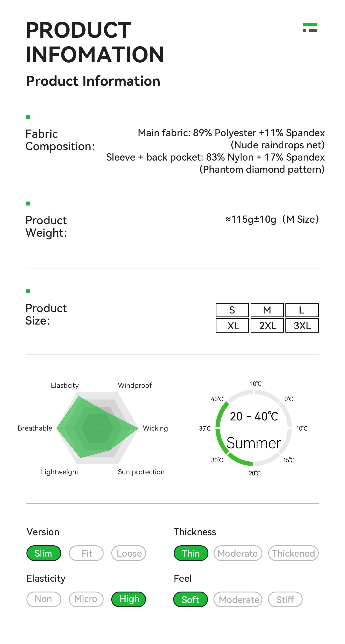
Task: Click the green bullet above Product Weight
Action: 28,204
